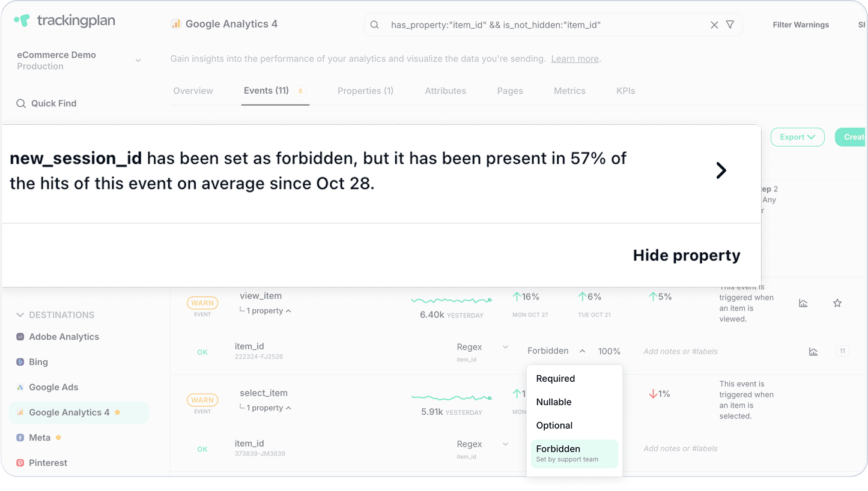The height and width of the screenshot is (491, 868).
Task: Click the view_item item_id chart icon
Action: 813,352
